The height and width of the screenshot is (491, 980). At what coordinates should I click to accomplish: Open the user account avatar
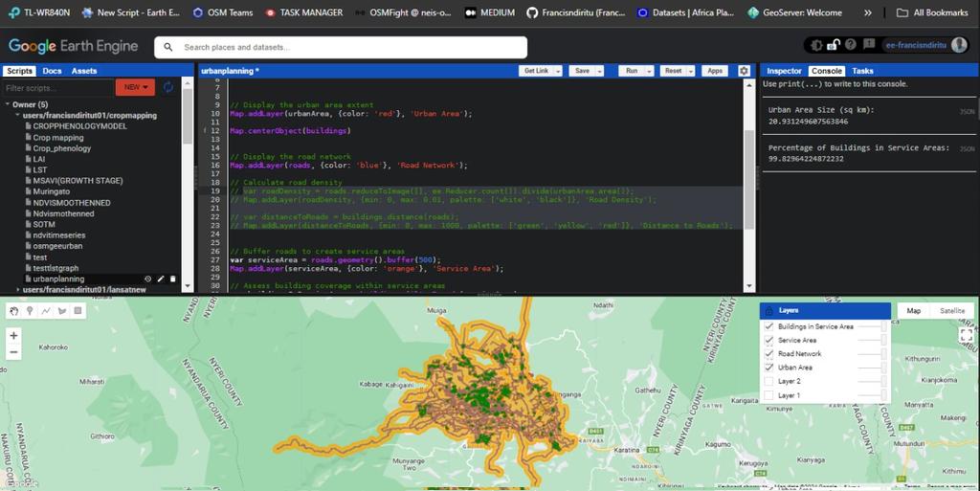coord(959,45)
